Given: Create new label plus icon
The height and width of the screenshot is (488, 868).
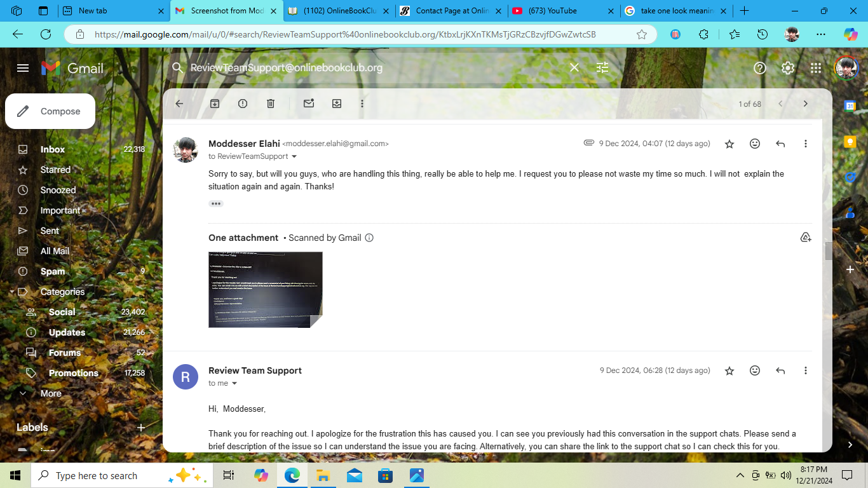Looking at the screenshot, I should [x=141, y=428].
